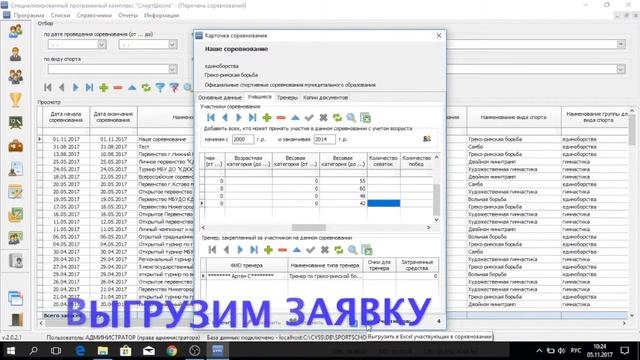
Task: Click the participants grid vertical scroll down arrow
Action: tap(436, 220)
